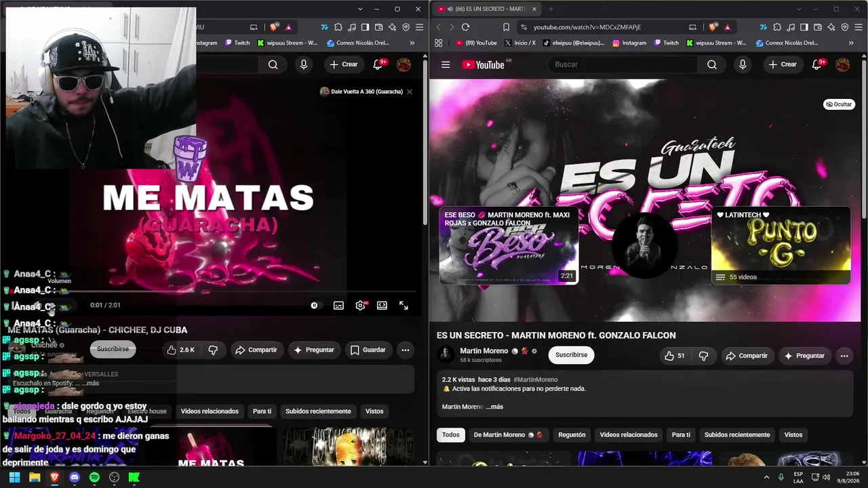This screenshot has width=868, height=488.
Task: Open notifications bell in right YouTube window
Action: point(817,64)
